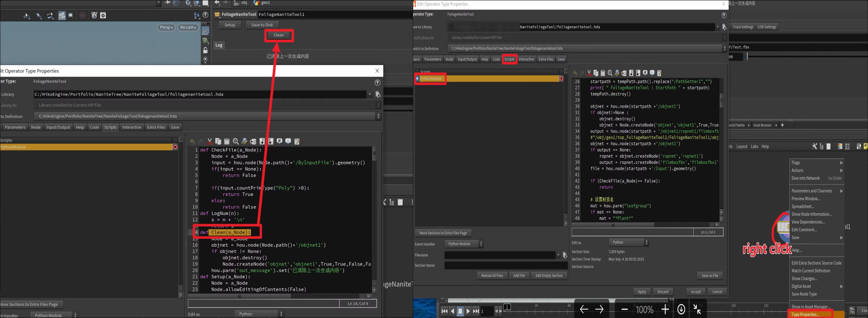Expand the Flags submenu in context menu
868x318 pixels.
tap(817, 162)
